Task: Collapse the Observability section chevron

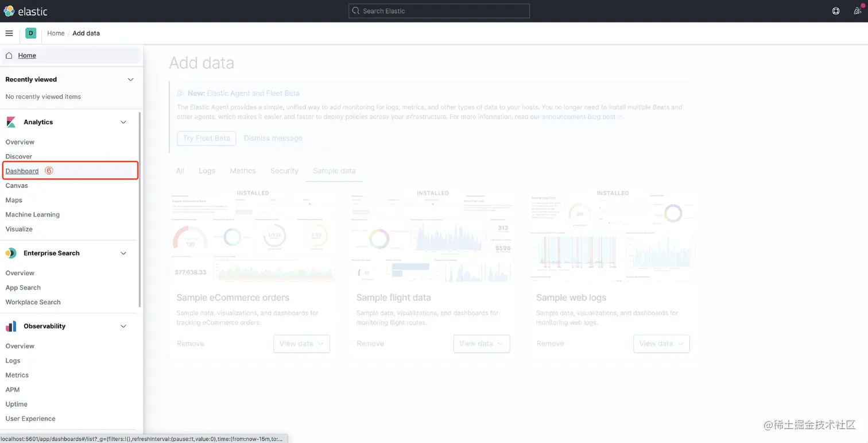Action: pos(123,326)
